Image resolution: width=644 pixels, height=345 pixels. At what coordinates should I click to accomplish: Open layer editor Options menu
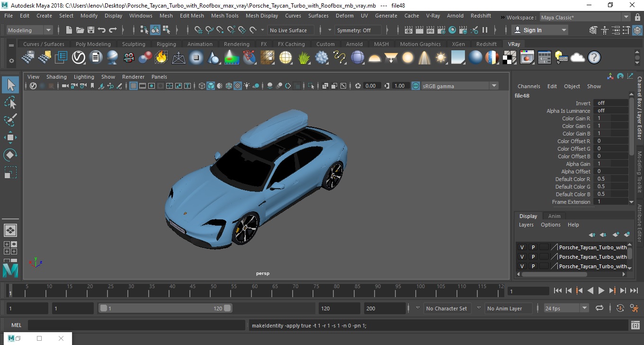550,225
